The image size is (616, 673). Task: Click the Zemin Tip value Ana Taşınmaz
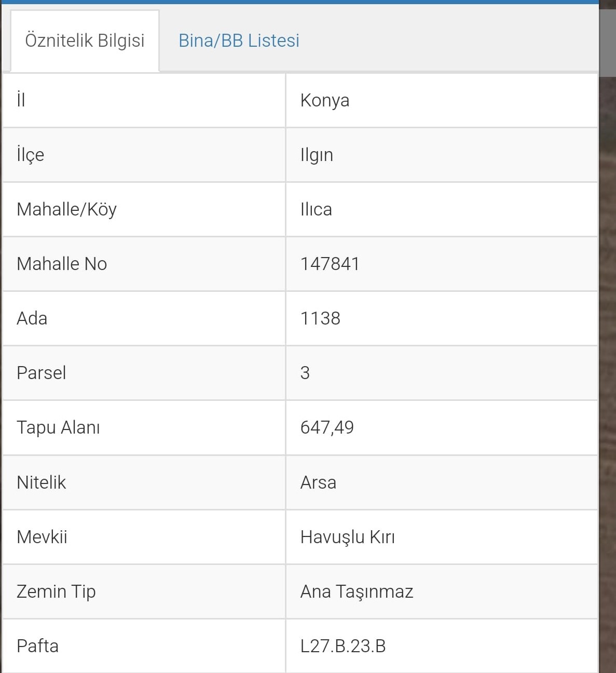pos(357,591)
